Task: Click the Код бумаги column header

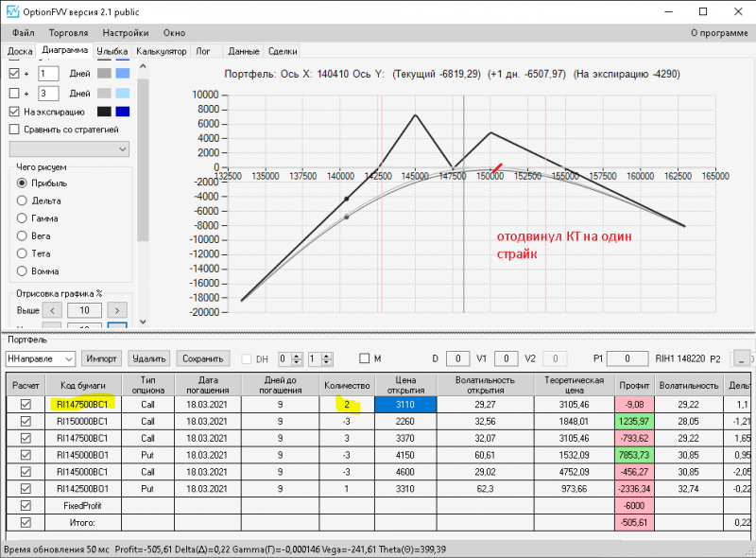Action: tap(83, 385)
